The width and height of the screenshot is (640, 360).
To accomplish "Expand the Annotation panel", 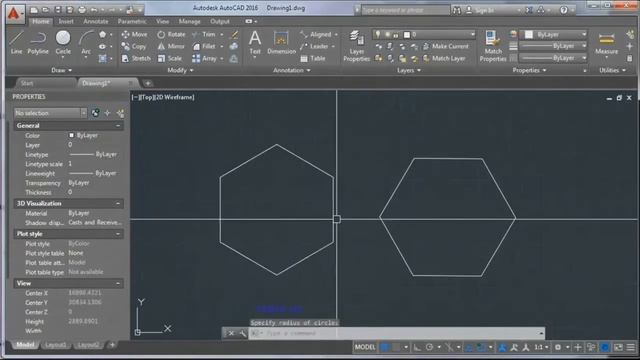I will coord(291,70).
